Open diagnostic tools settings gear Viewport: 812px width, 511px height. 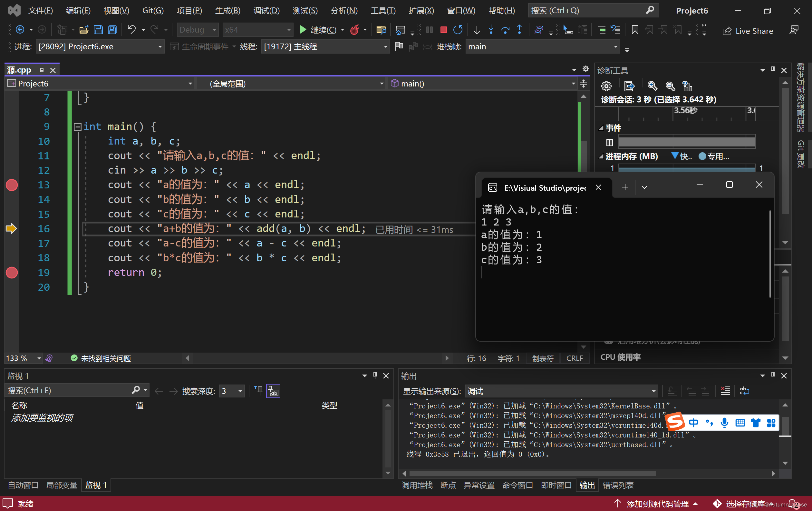[606, 86]
